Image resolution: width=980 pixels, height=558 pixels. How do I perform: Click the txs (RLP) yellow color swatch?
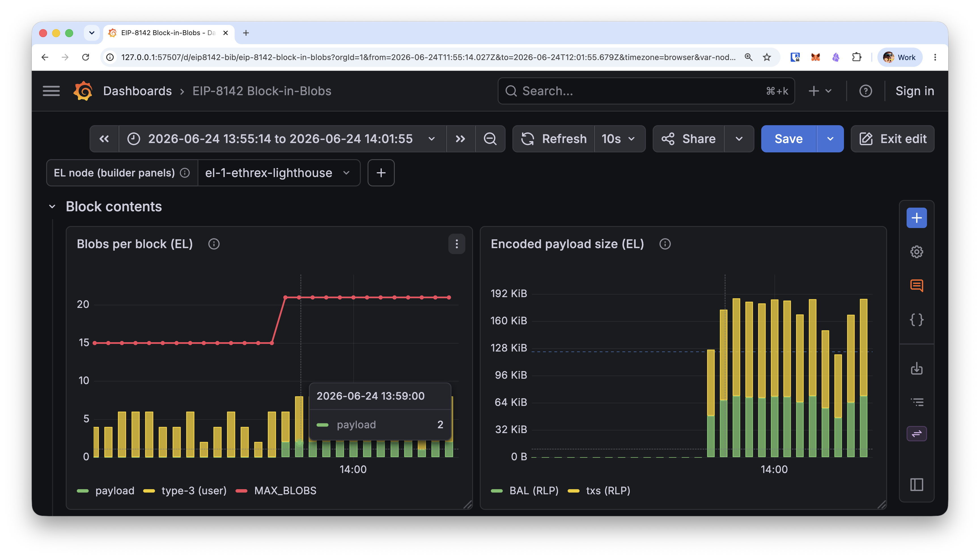point(573,491)
